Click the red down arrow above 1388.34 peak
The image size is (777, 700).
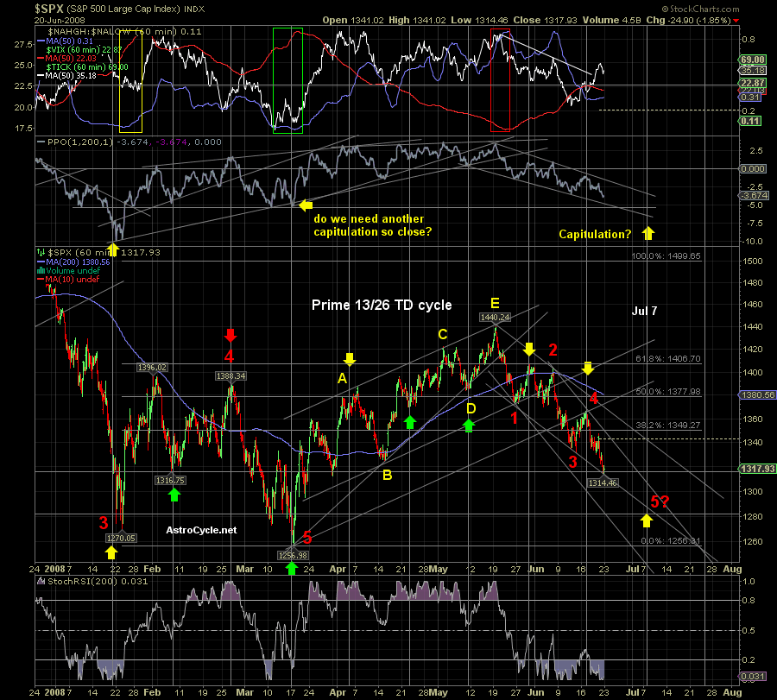pyautogui.click(x=230, y=336)
